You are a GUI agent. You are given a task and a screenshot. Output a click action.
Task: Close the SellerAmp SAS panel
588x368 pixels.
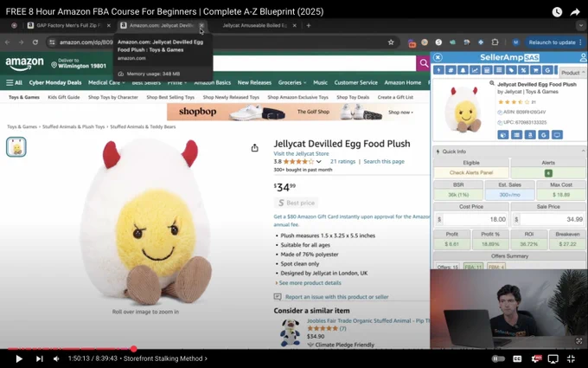438,57
